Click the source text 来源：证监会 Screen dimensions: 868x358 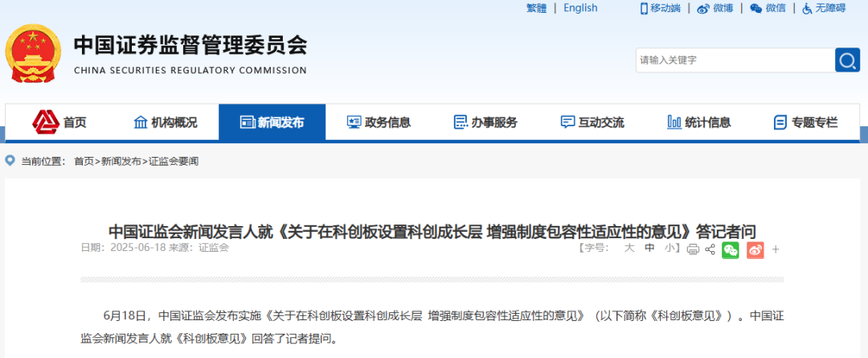[199, 248]
